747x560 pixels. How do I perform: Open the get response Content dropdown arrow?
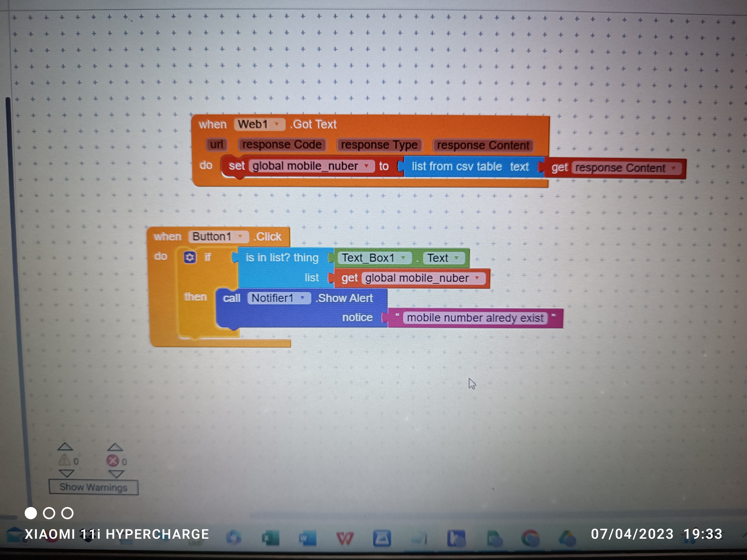pyautogui.click(x=674, y=168)
